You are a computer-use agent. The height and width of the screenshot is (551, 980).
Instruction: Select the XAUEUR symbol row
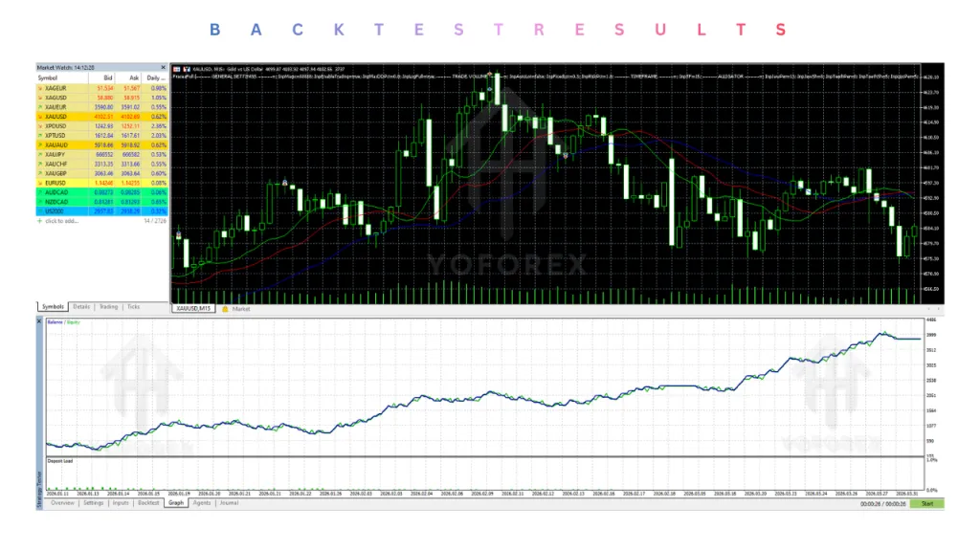tap(101, 107)
